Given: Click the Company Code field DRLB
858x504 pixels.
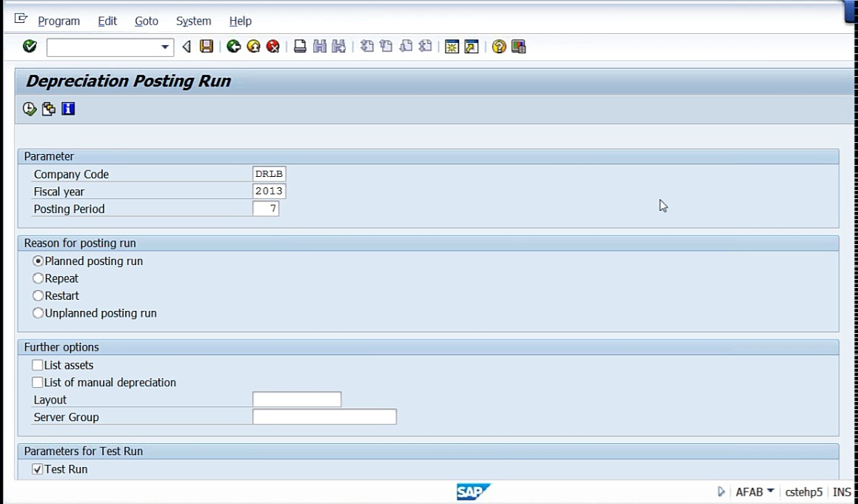Looking at the screenshot, I should click(x=269, y=174).
